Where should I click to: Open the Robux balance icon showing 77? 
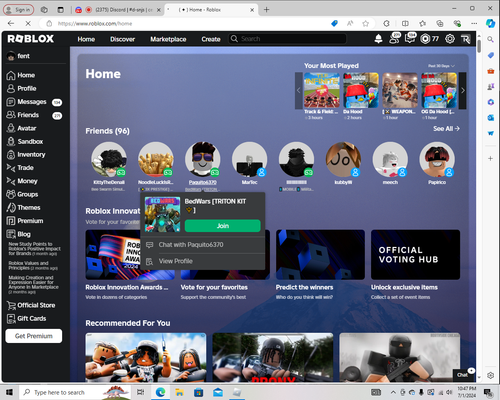pyautogui.click(x=429, y=39)
